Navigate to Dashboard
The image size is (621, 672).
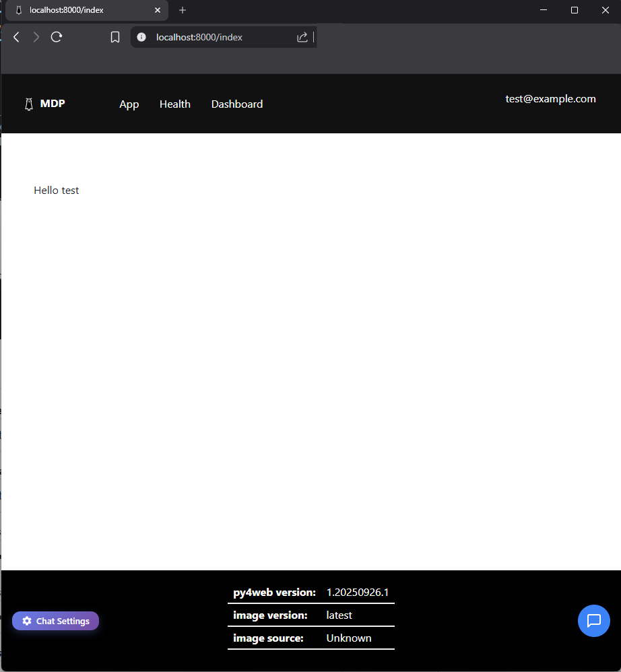(x=237, y=104)
